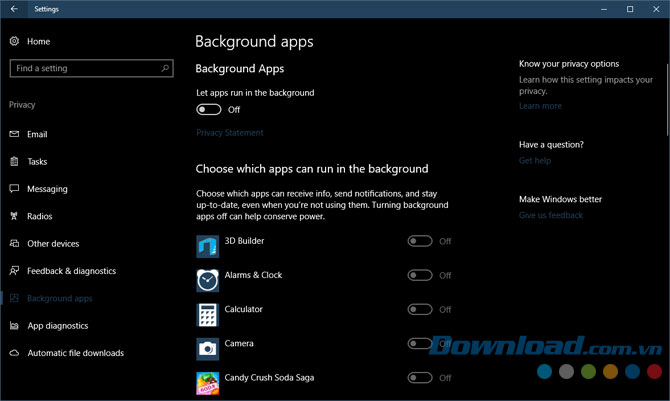
Task: Go to Radios privacy section
Action: click(x=40, y=216)
